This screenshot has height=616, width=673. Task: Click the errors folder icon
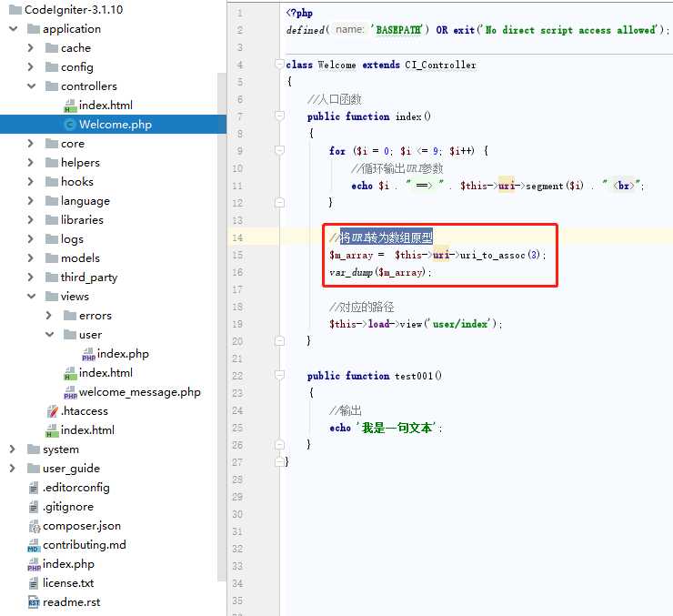pos(69,316)
